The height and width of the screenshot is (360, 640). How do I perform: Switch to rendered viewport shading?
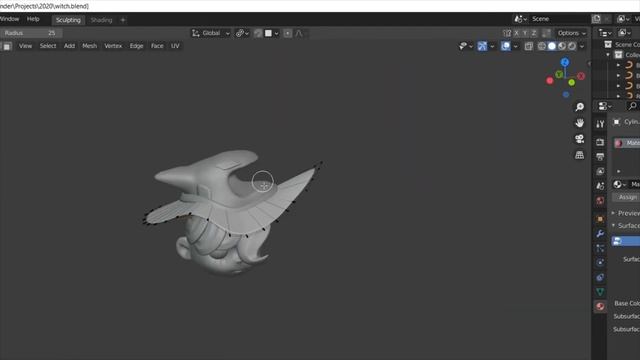[572, 46]
